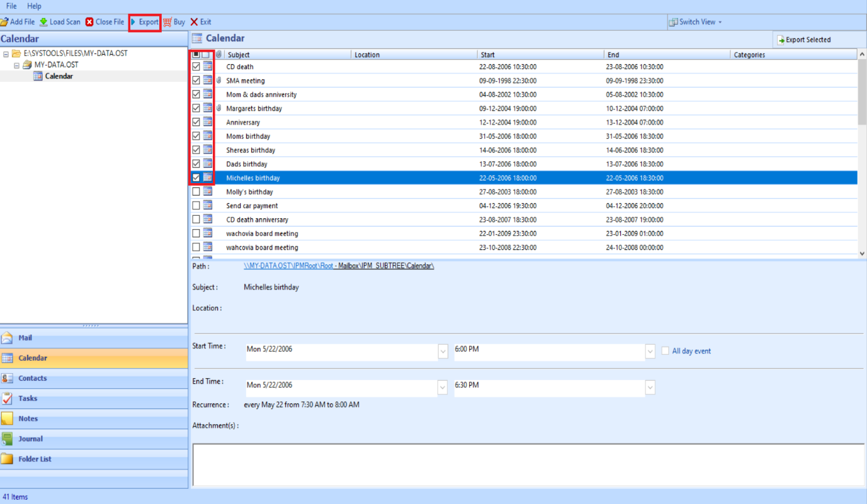Click the Export toolbar button

(x=145, y=22)
